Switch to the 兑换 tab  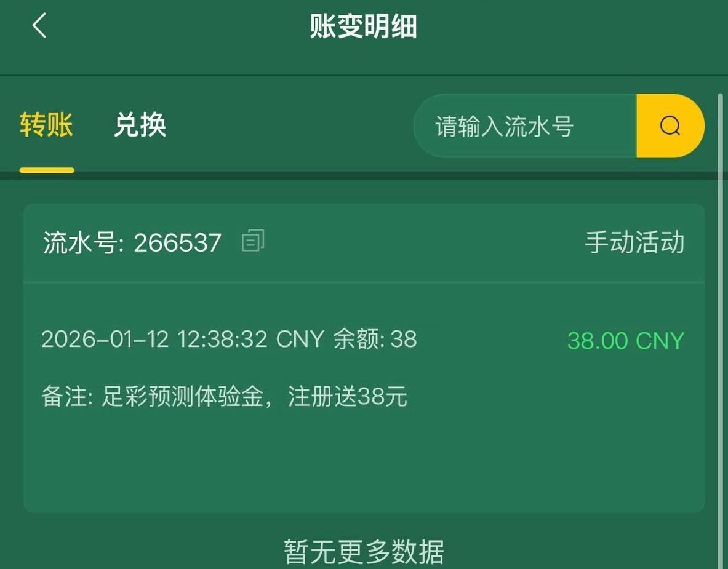point(140,125)
